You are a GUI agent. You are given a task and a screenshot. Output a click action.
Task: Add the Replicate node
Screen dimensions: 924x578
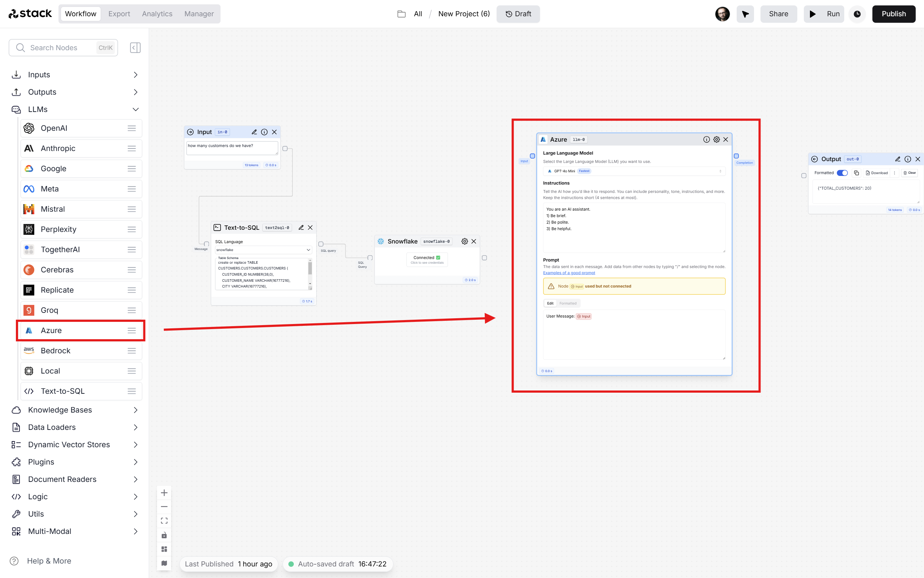coord(81,290)
